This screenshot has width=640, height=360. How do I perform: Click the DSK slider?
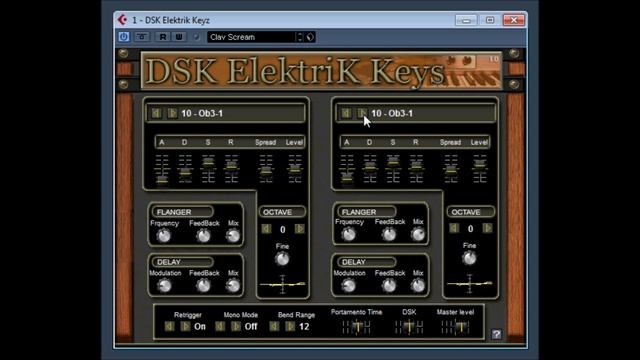[x=409, y=327]
